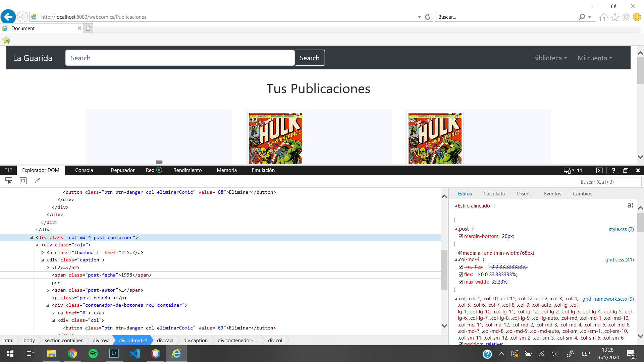Expand the h2 node in DOM tree
This screenshot has width=644, height=362.
[x=48, y=267]
